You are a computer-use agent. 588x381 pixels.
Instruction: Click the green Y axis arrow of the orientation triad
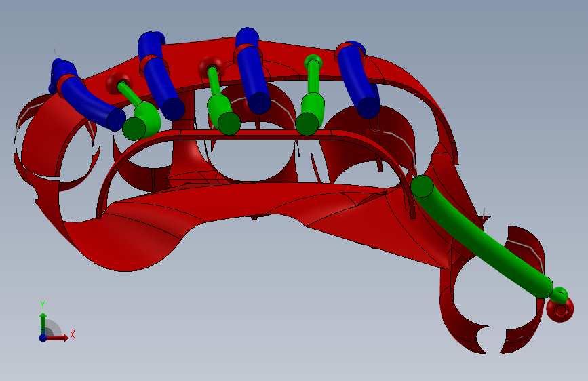point(43,323)
